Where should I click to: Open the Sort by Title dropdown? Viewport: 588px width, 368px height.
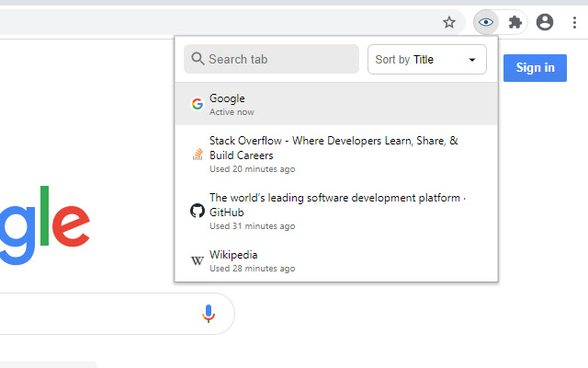point(426,59)
